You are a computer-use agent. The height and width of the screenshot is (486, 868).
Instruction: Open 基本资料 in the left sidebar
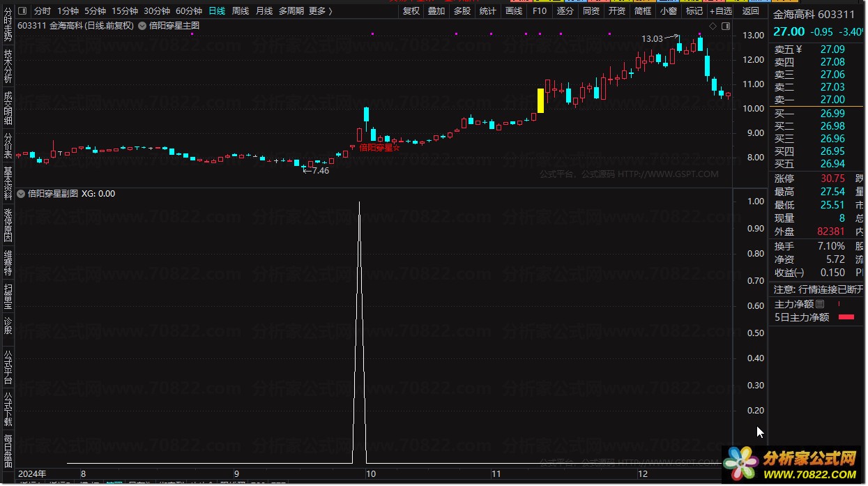[x=8, y=183]
